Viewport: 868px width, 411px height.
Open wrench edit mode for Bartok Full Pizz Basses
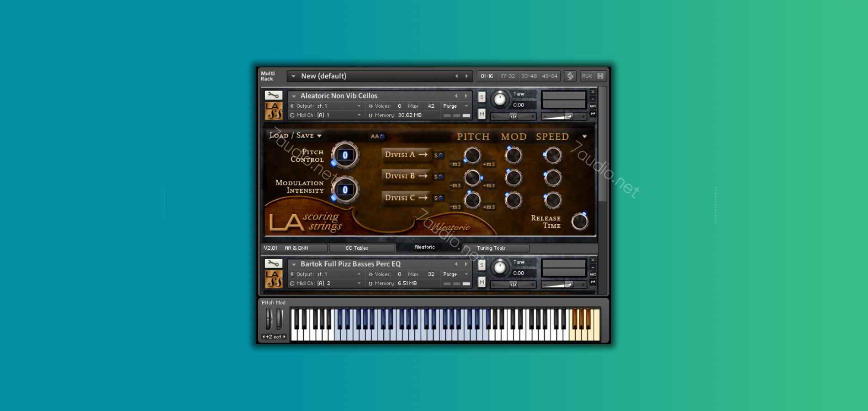coord(273,263)
